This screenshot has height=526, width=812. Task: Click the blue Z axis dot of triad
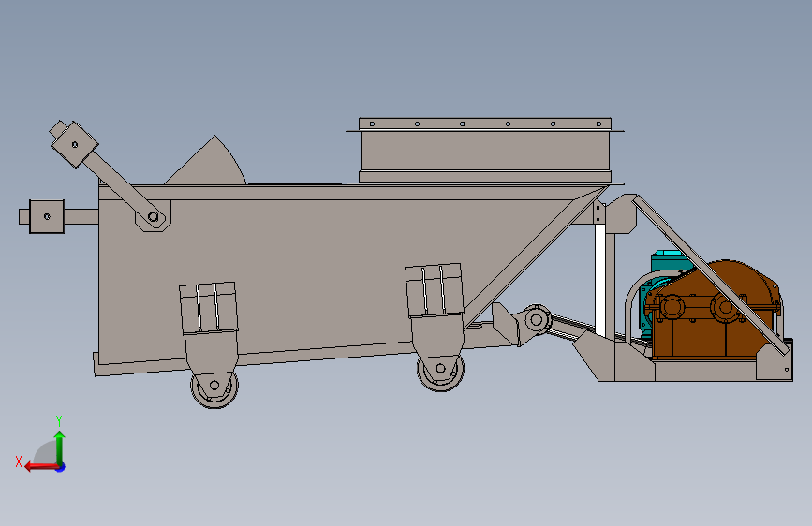point(61,467)
